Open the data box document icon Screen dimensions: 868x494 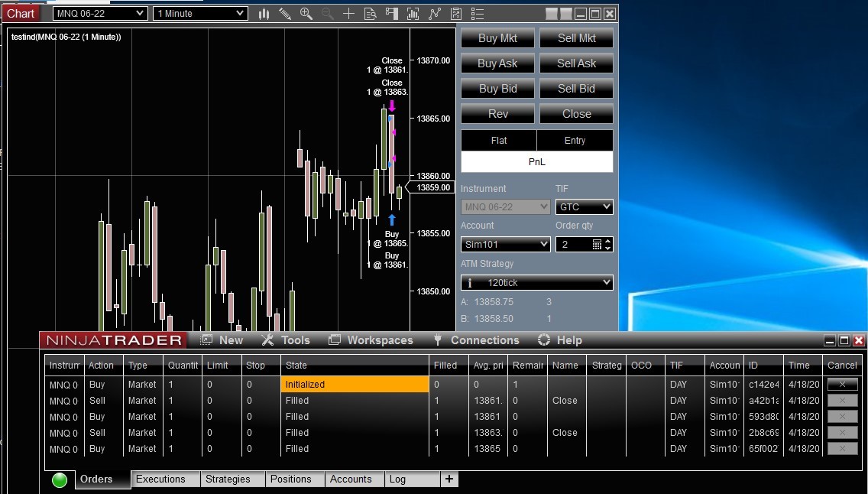[x=371, y=14]
